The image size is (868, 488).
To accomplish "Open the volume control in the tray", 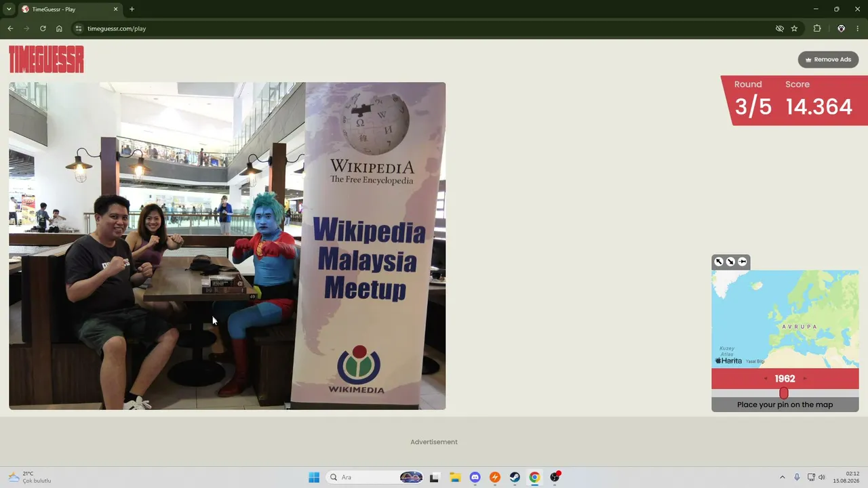I will pos(822,477).
